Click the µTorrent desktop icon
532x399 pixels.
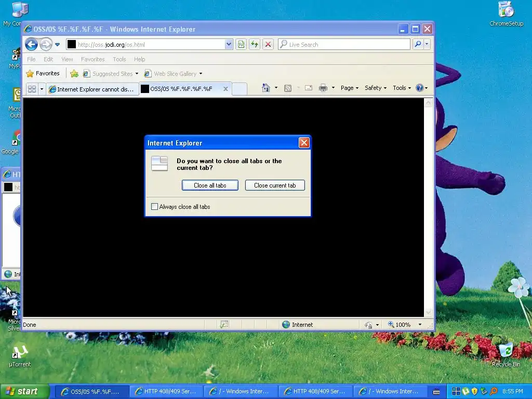[20, 356]
